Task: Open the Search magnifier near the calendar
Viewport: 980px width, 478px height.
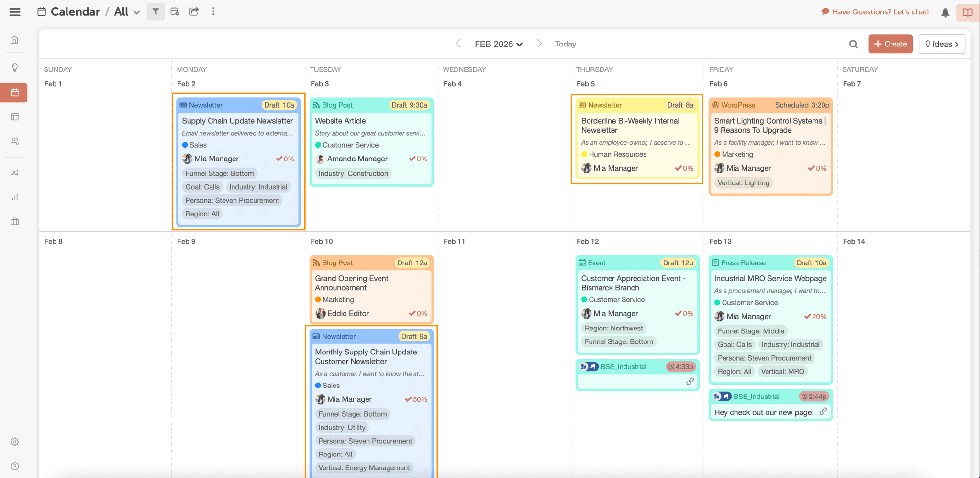Action: (853, 44)
